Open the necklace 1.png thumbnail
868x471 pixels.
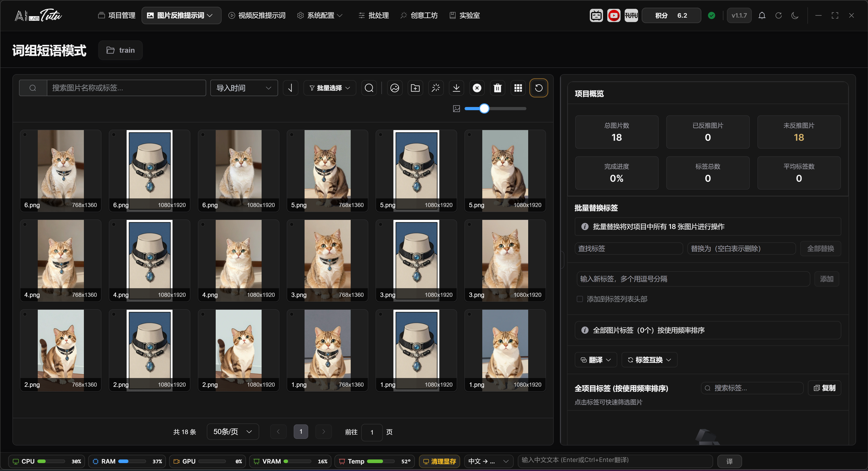tap(416, 351)
